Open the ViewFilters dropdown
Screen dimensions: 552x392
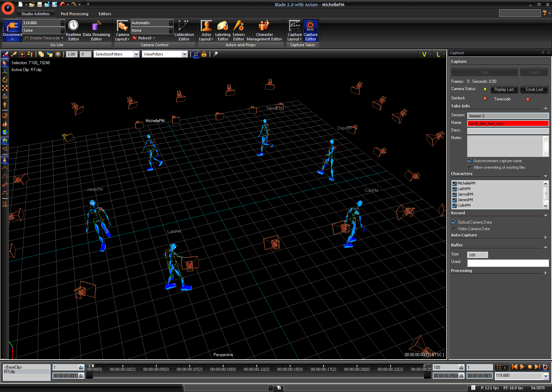click(185, 54)
